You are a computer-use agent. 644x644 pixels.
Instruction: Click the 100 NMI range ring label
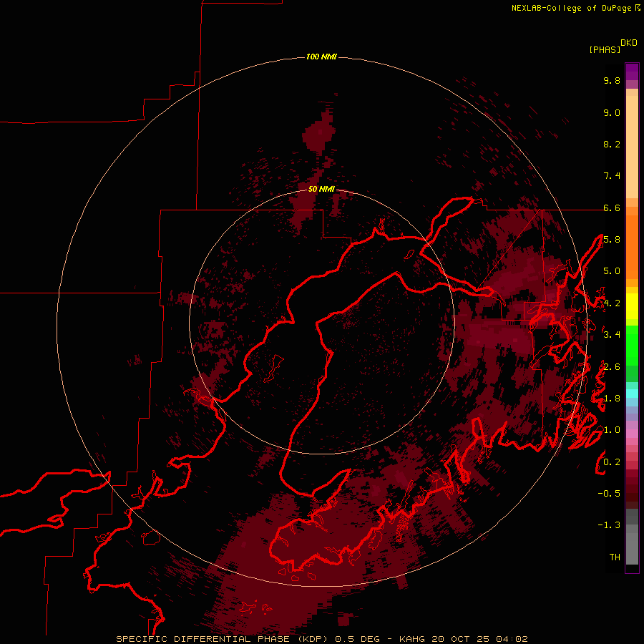[x=321, y=57]
